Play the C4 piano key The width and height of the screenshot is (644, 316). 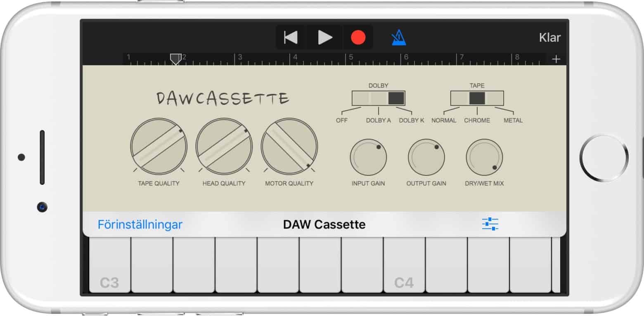tap(404, 272)
